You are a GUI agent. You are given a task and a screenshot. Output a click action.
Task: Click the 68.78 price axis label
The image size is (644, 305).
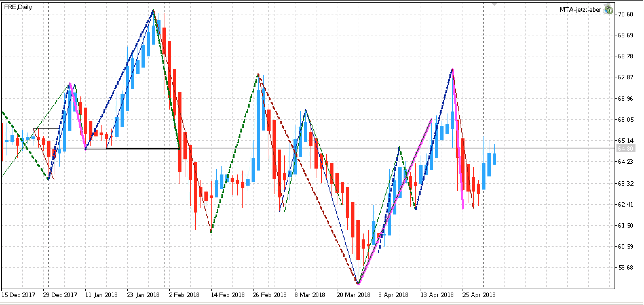(625, 56)
